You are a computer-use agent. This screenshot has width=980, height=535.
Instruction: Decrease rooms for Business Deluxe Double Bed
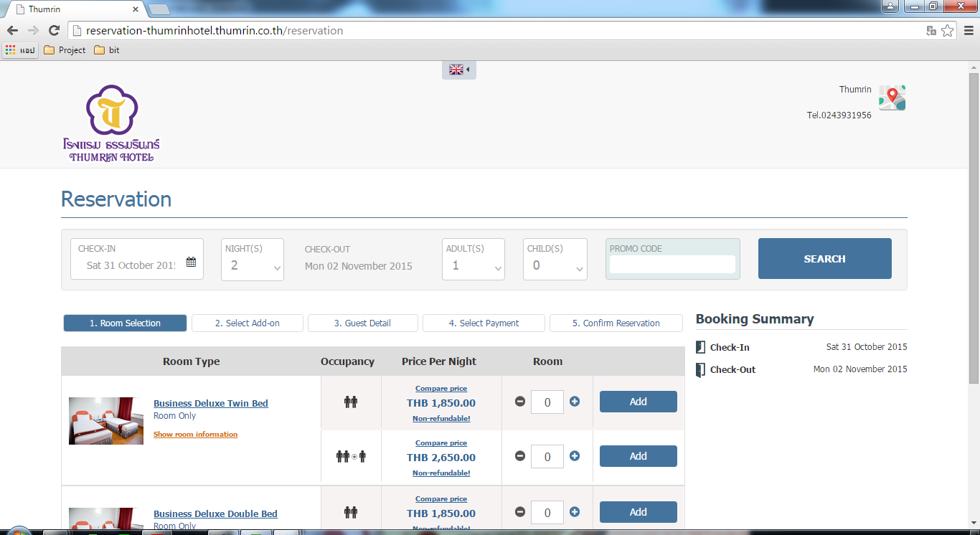[520, 512]
